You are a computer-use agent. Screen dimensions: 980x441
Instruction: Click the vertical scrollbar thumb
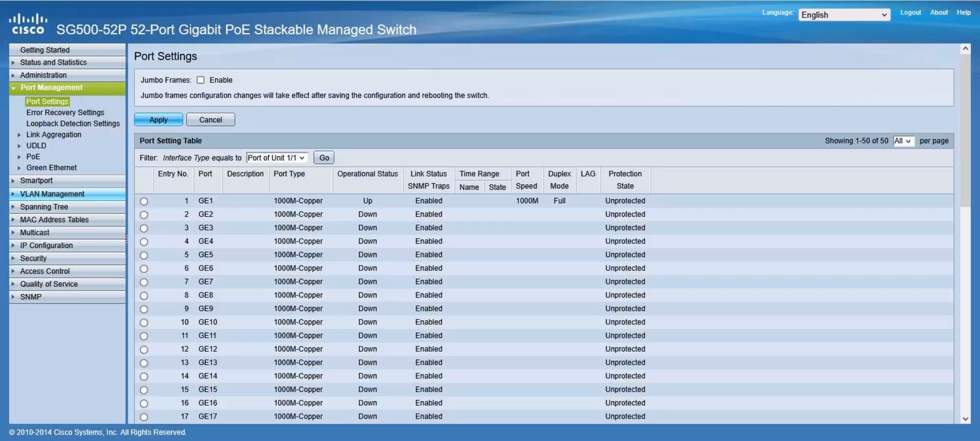pyautogui.click(x=965, y=130)
